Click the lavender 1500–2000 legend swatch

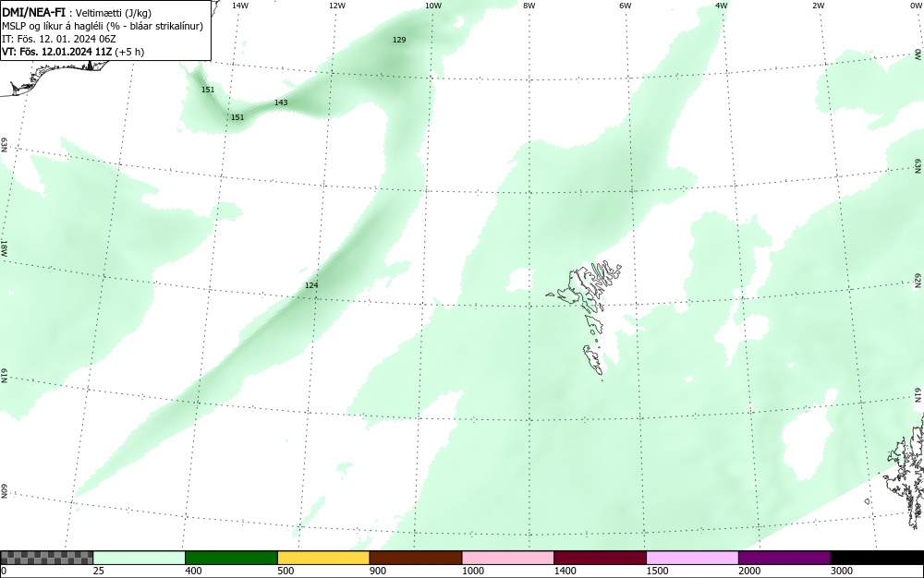click(692, 558)
